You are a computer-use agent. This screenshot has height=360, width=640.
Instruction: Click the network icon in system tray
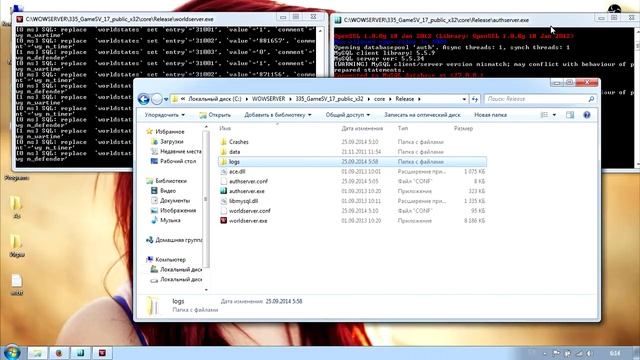pyautogui.click(x=579, y=353)
